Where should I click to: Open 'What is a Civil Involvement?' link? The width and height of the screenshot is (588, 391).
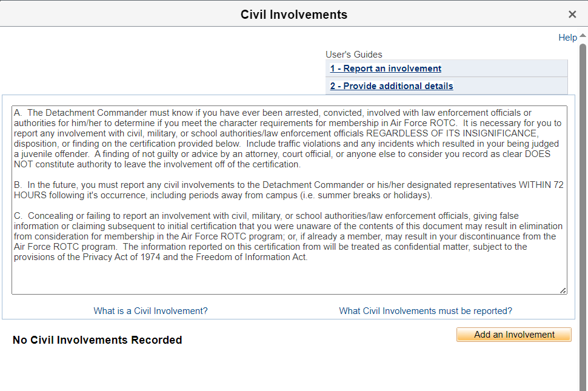pos(150,311)
